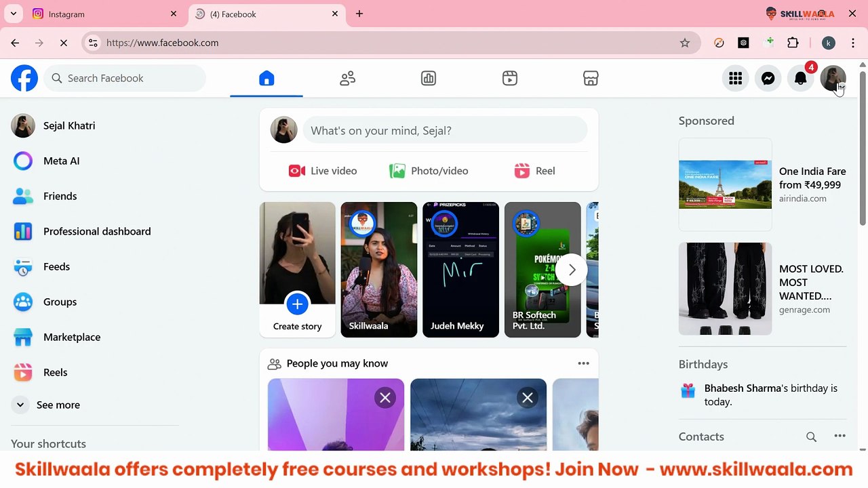Screen dimensions: 868x488
Task: Open Groups from the left sidebar
Action: (95, 302)
